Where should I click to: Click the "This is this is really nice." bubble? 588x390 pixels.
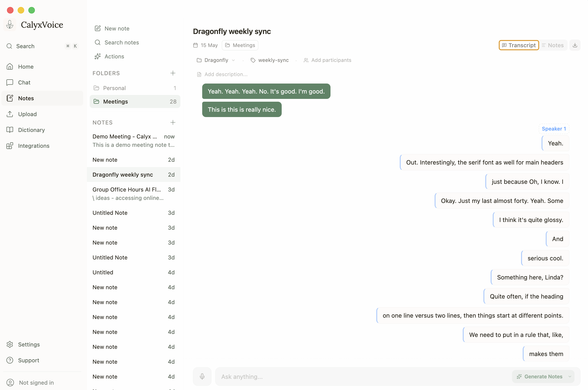(242, 109)
